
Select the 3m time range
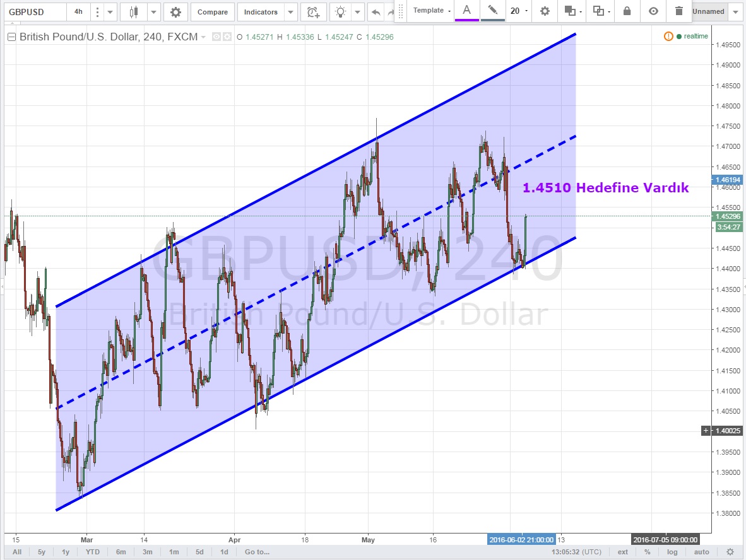pos(147,552)
